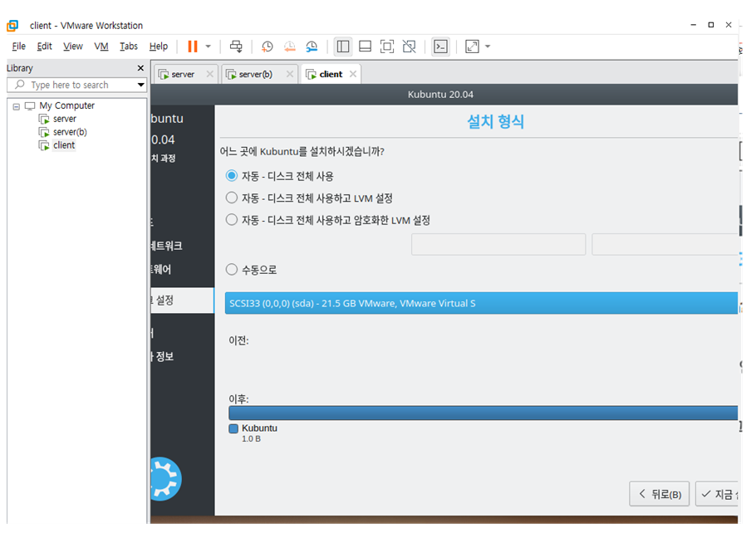
Task: Close the client tab
Action: pos(353,74)
